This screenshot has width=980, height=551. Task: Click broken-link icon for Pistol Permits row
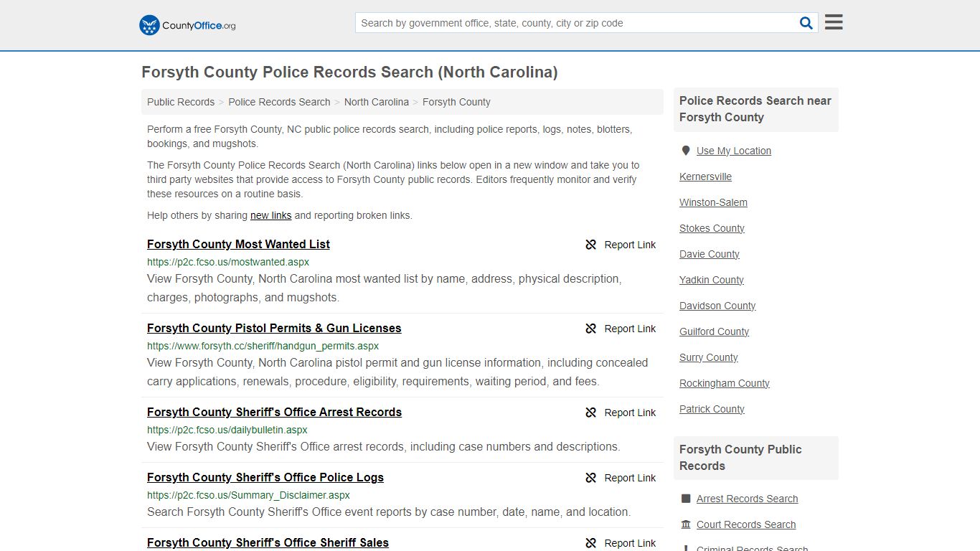591,329
